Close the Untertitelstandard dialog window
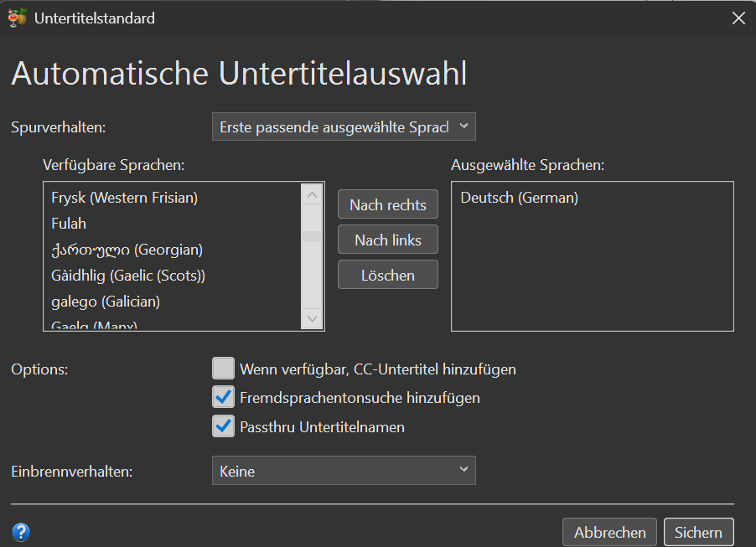This screenshot has height=547, width=756. point(738,18)
